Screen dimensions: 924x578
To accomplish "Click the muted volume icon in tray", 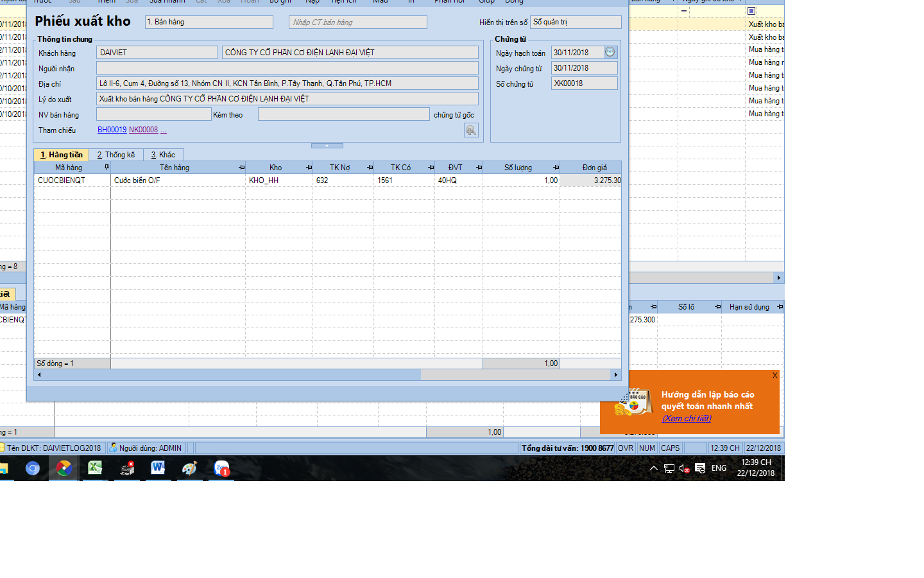I will pyautogui.click(x=684, y=468).
